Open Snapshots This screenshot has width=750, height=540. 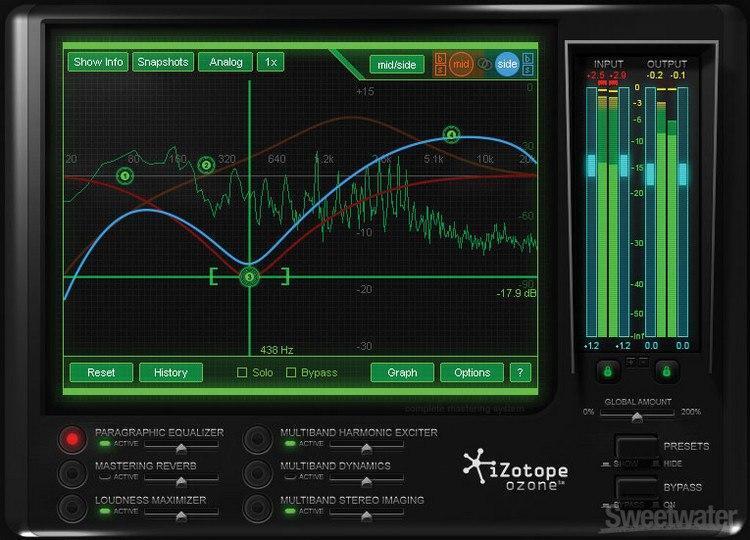163,62
